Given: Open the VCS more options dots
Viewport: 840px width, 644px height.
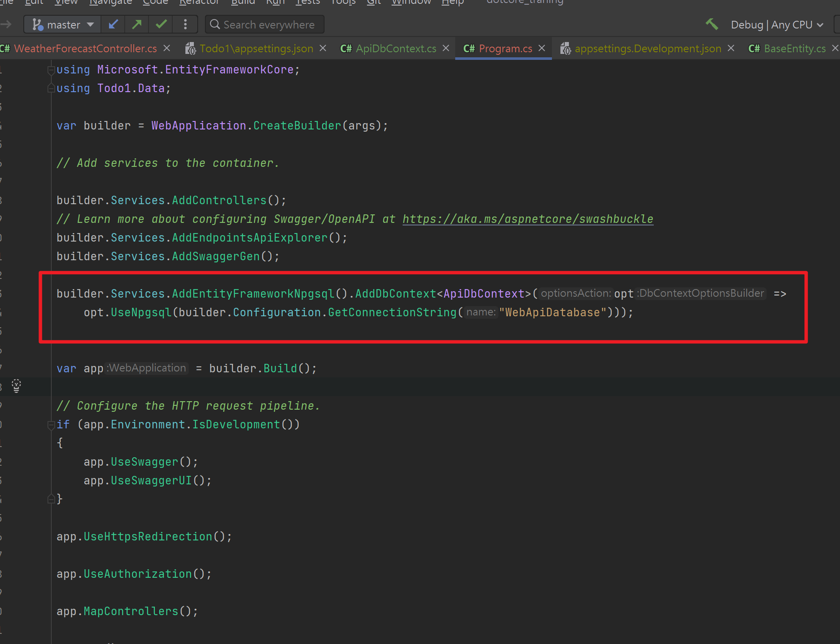Looking at the screenshot, I should coord(185,25).
